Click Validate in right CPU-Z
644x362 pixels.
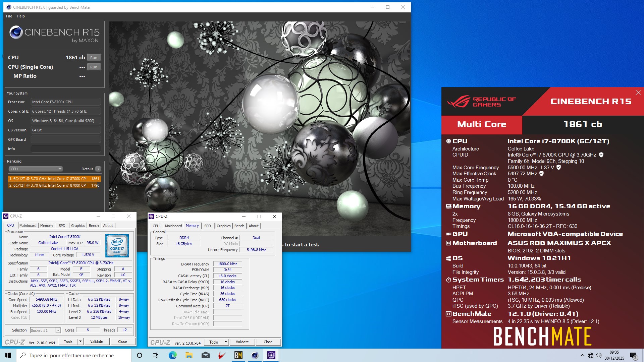[x=242, y=342]
